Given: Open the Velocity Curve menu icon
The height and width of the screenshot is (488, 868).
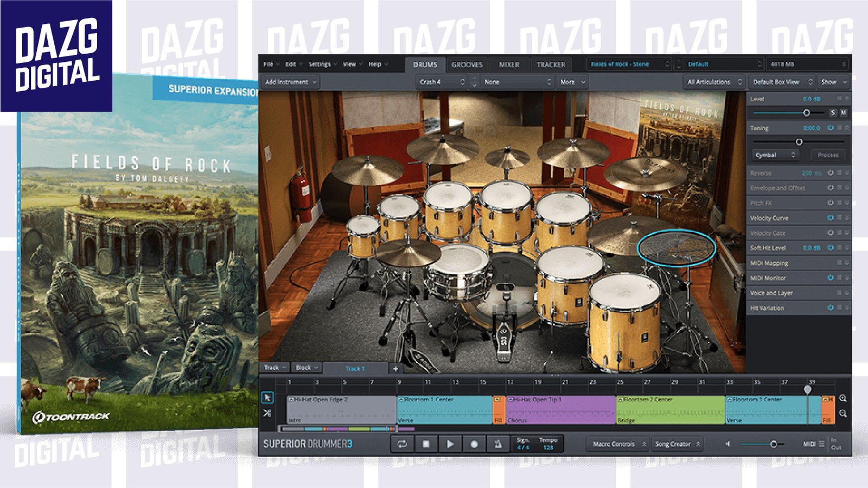Looking at the screenshot, I should 839,217.
